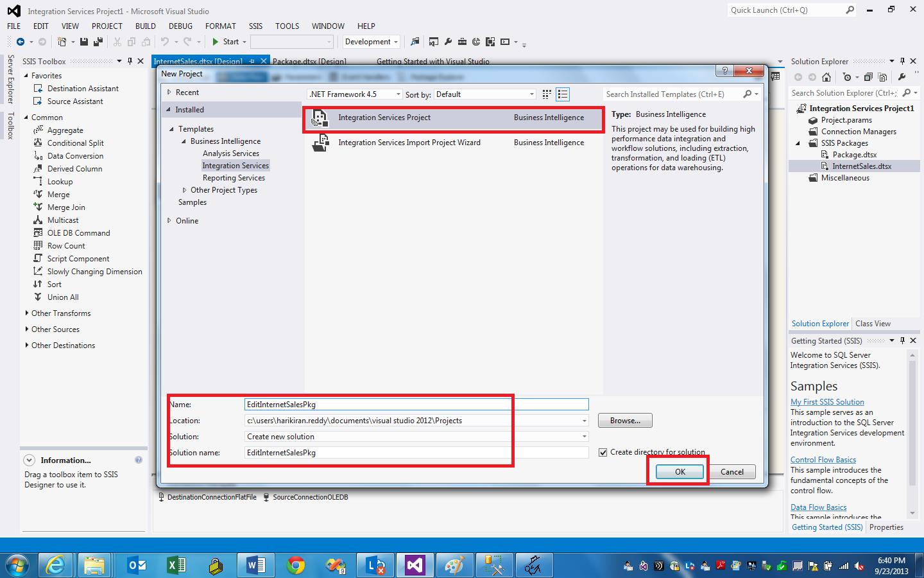Click the Home icon in Solution Explorer
The height and width of the screenshot is (578, 924).
click(x=826, y=77)
